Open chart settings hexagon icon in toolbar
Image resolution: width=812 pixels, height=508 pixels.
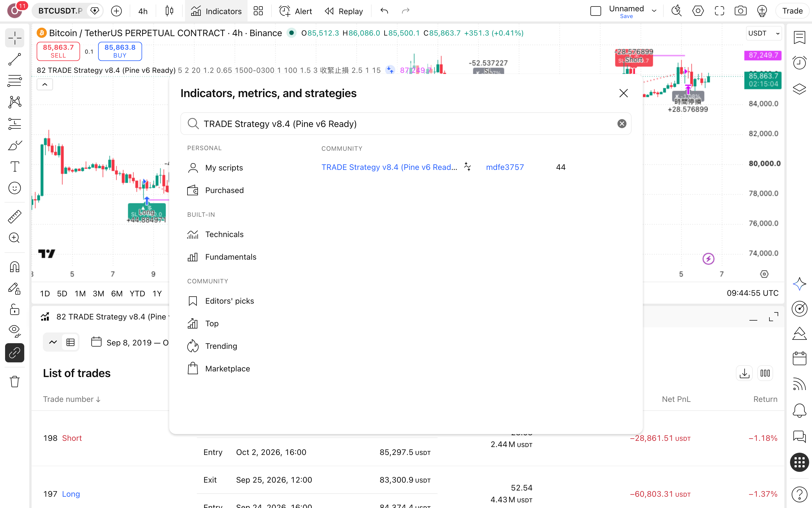[698, 11]
